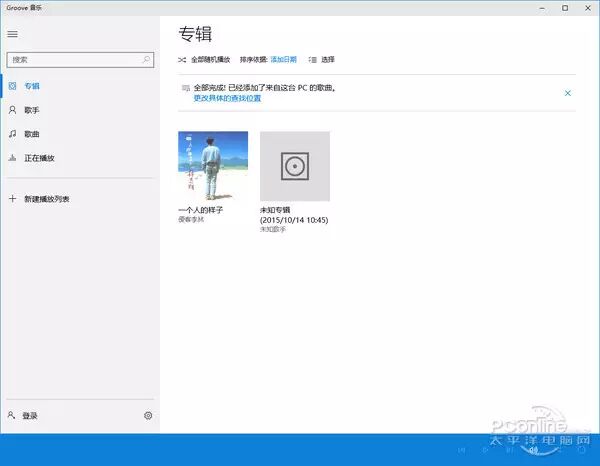Image resolution: width=600 pixels, height=466 pixels.
Task: Maximize the Groove 音乐 window
Action: click(565, 8)
